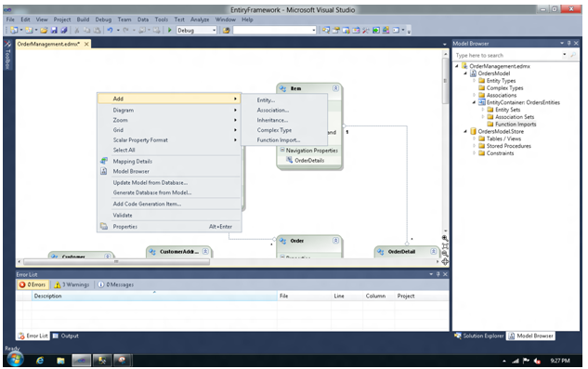
Task: Toggle the 0 Messages filter
Action: click(116, 284)
